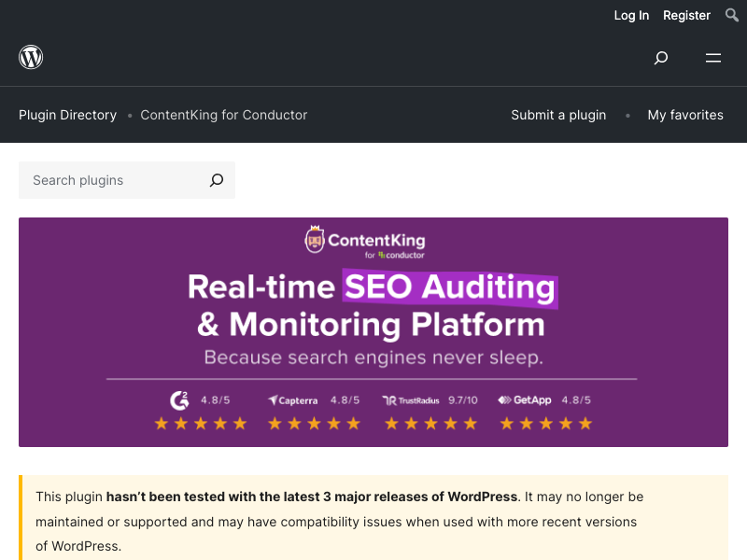
Task: Click the star row beneath the GetApp rating
Action: 546,424
